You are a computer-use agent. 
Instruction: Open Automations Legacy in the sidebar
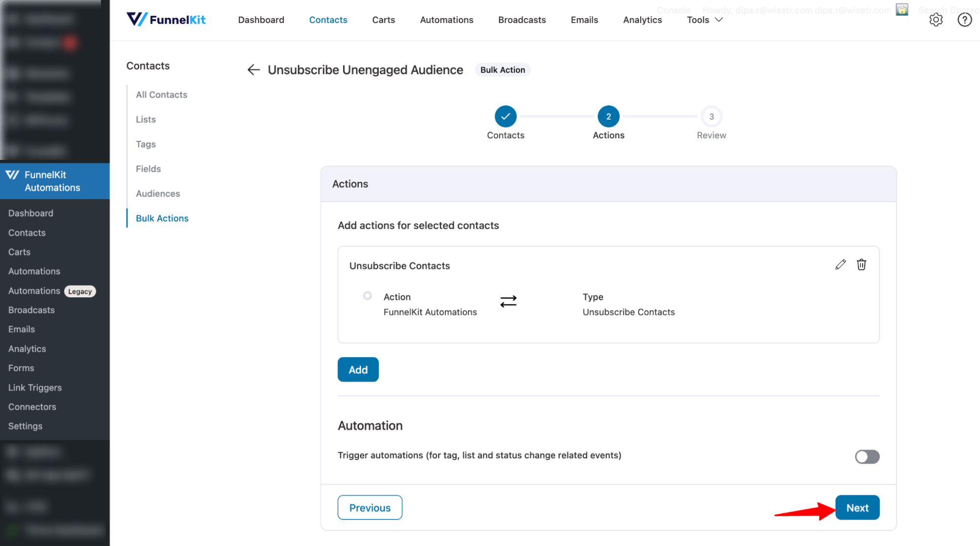click(x=51, y=291)
